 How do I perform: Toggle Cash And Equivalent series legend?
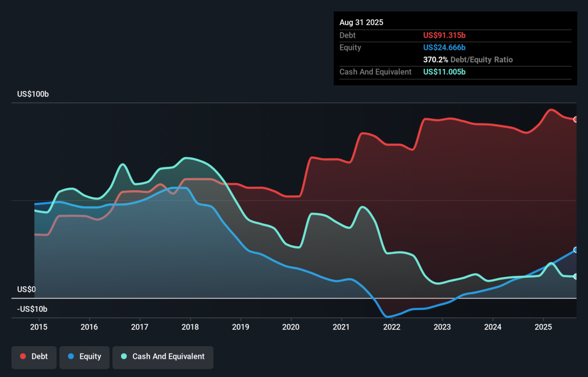coord(163,356)
